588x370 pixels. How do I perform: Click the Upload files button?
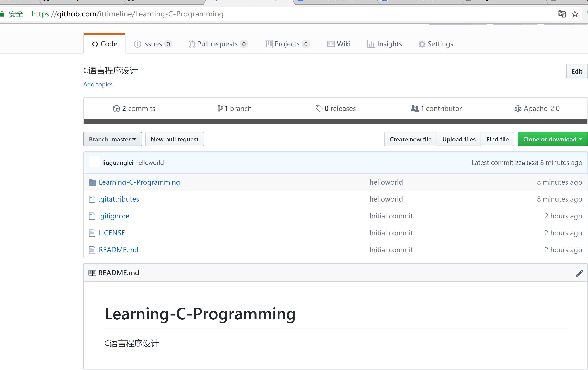pos(459,139)
